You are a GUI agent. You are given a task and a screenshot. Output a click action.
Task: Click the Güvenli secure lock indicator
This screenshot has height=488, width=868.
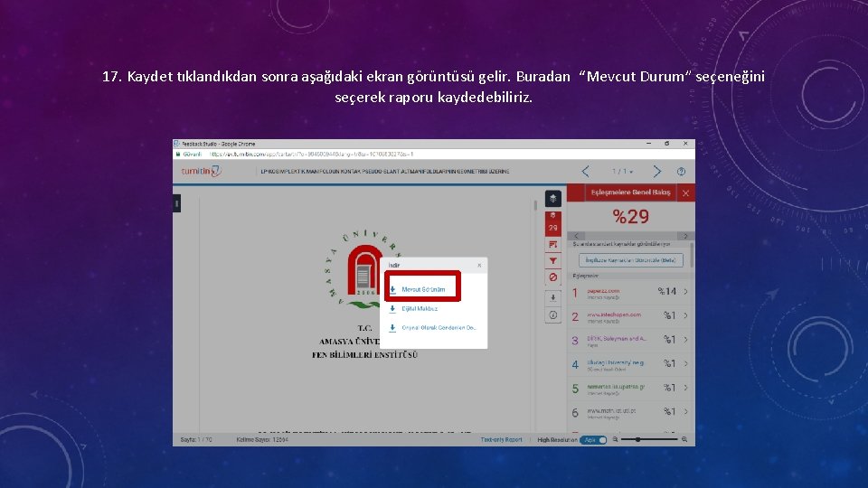coord(188,155)
